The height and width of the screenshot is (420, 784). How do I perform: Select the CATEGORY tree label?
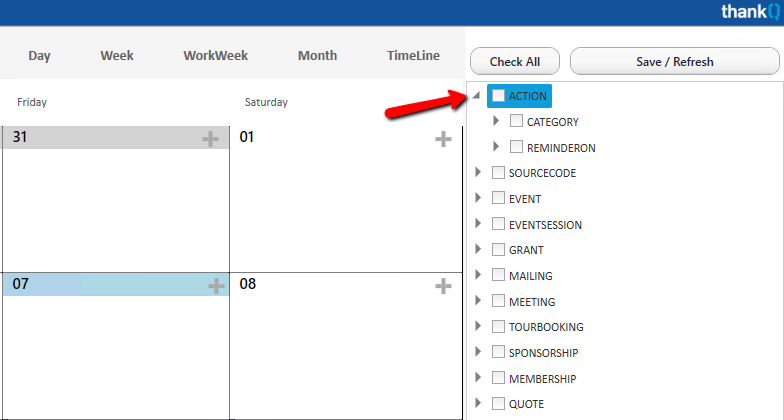tap(552, 122)
